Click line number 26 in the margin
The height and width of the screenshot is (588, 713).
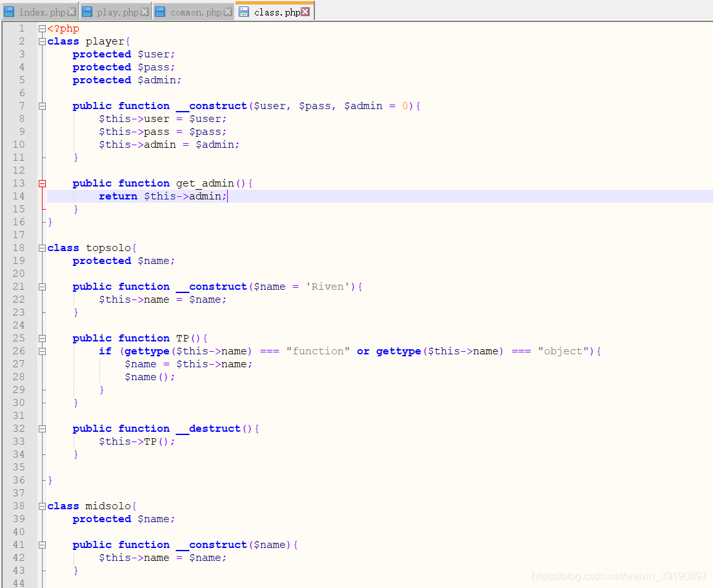tap(19, 351)
